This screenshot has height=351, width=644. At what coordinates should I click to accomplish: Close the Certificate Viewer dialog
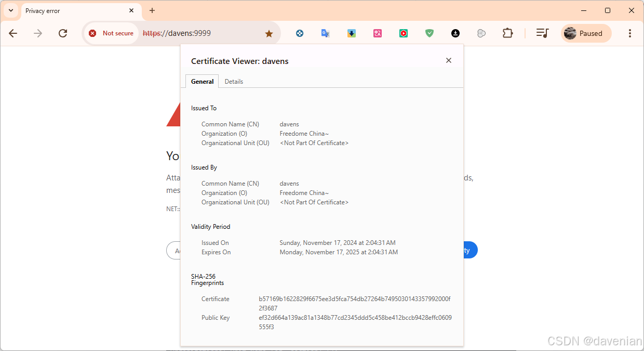(x=449, y=60)
